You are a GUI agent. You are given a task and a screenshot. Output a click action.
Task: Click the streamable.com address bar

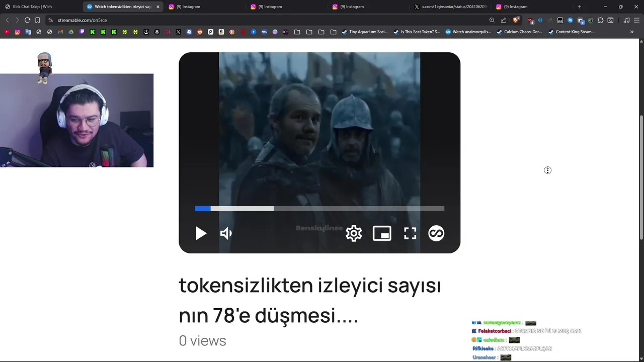[267, 20]
